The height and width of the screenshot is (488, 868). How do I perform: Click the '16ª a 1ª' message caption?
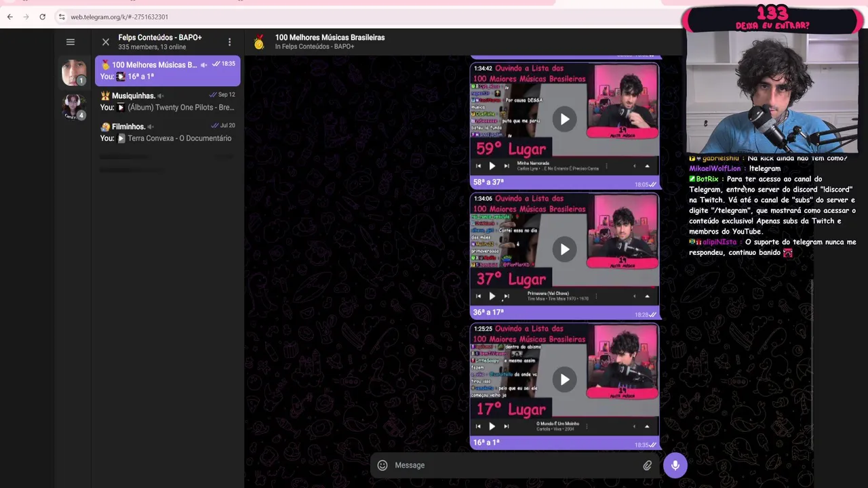click(486, 443)
